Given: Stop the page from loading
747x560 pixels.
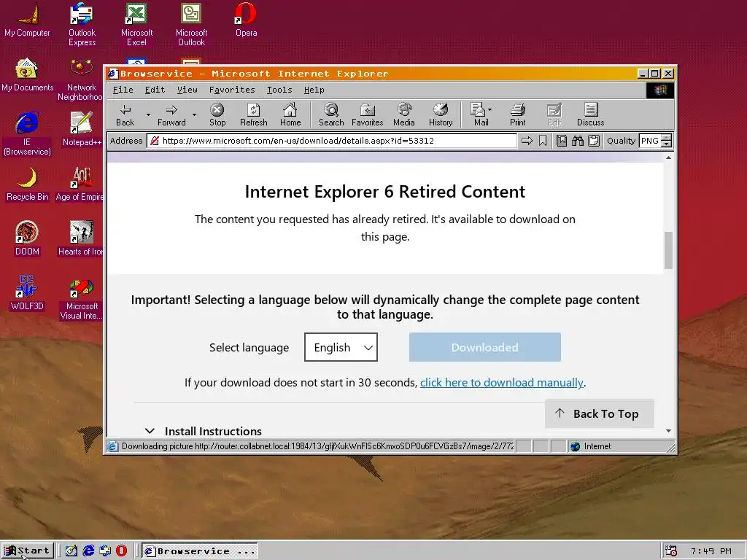Looking at the screenshot, I should pos(217,114).
